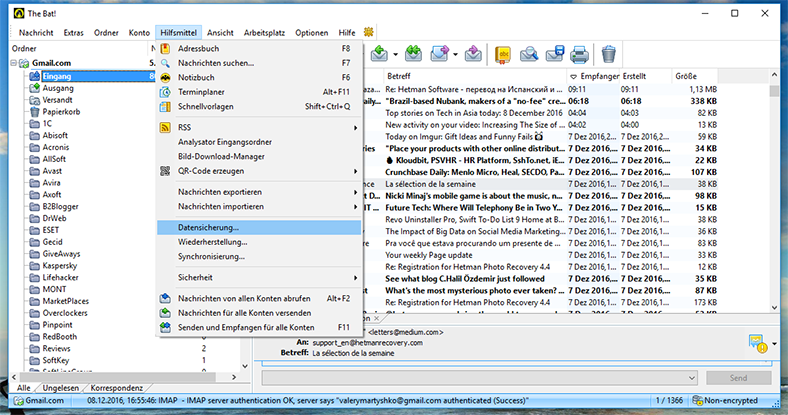Open the Ansicht menu
The width and height of the screenshot is (788, 415).
coord(220,33)
